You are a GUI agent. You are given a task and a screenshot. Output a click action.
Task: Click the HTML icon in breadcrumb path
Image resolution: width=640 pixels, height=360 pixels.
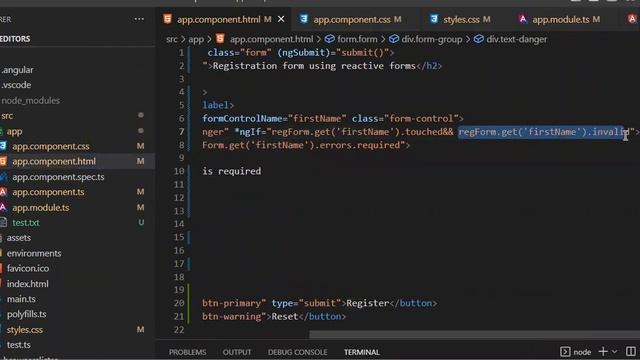click(x=220, y=39)
